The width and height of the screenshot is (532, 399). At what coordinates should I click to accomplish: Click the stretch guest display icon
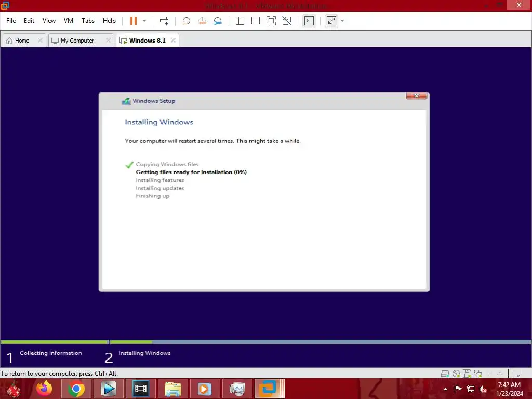point(331,21)
